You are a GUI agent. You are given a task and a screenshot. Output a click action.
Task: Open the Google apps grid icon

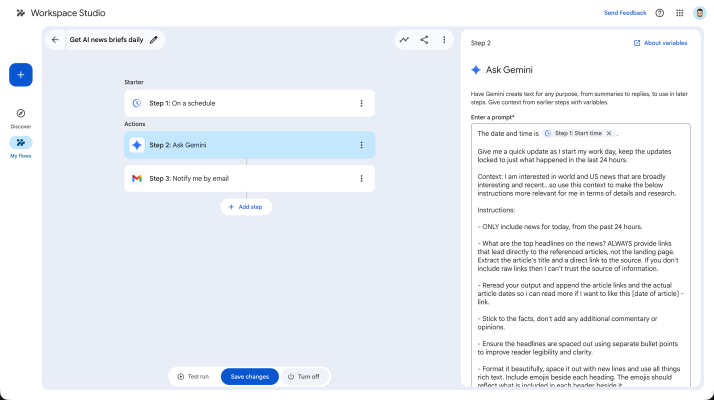point(679,13)
